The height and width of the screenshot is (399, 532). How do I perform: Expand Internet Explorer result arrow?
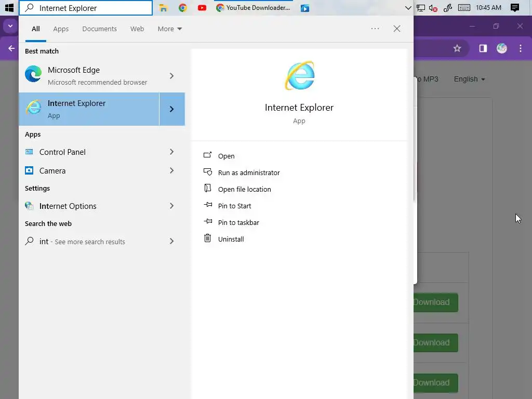[171, 109]
